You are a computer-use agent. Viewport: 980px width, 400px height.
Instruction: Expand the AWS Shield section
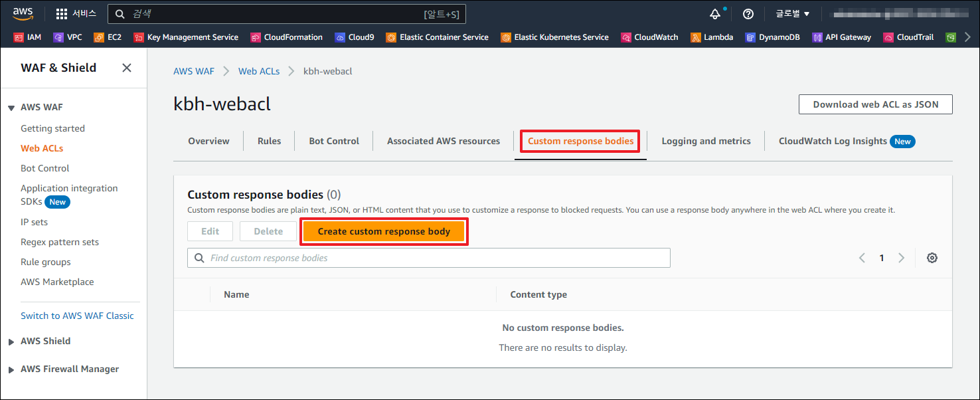pyautogui.click(x=11, y=342)
